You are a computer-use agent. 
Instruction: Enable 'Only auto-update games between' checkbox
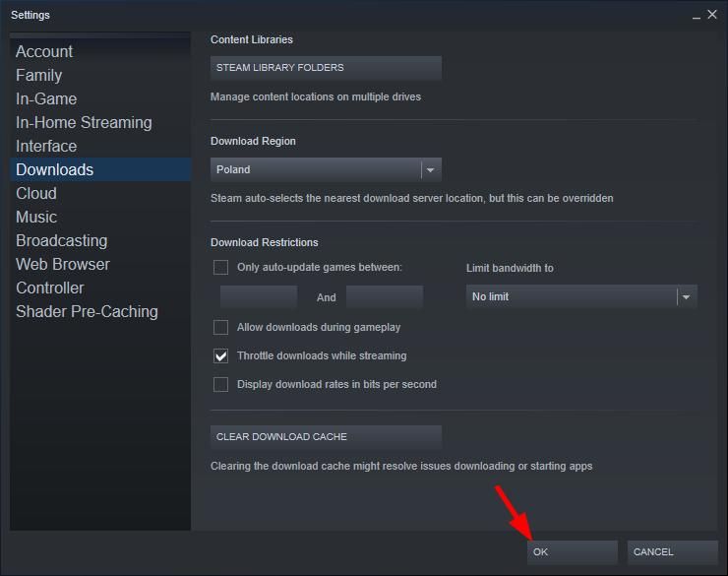(220, 267)
